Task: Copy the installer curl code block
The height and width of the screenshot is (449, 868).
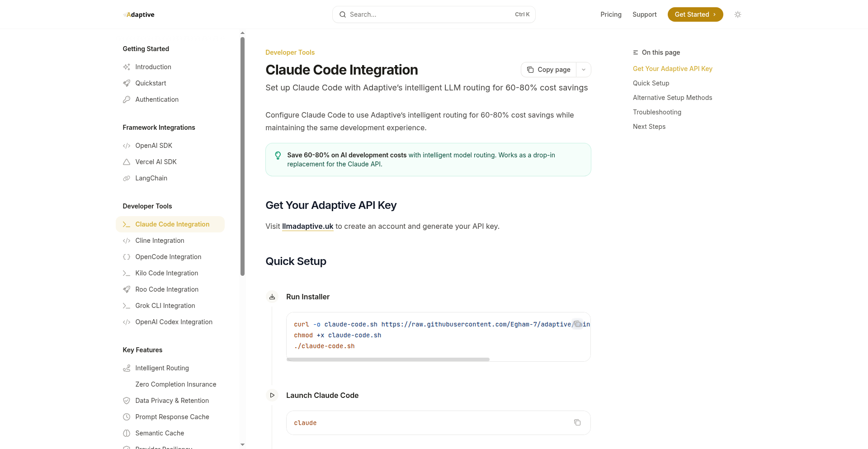Action: (577, 324)
